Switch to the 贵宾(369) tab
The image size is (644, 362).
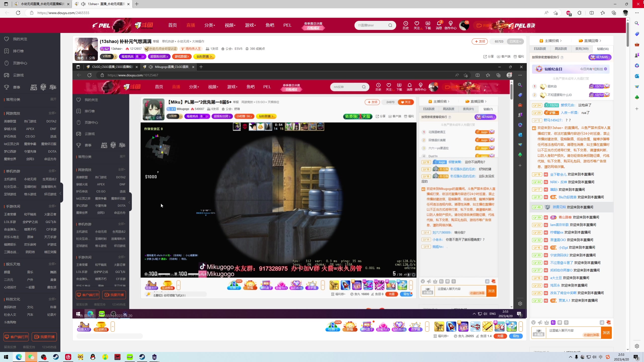[x=582, y=49]
